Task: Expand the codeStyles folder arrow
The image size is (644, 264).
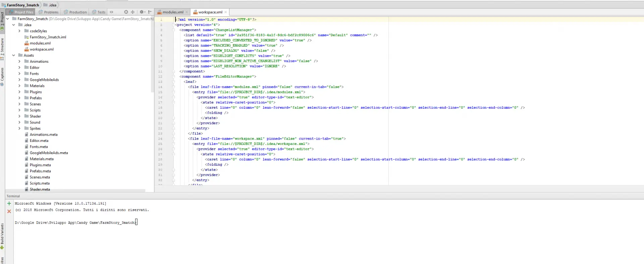Action: coord(19,31)
